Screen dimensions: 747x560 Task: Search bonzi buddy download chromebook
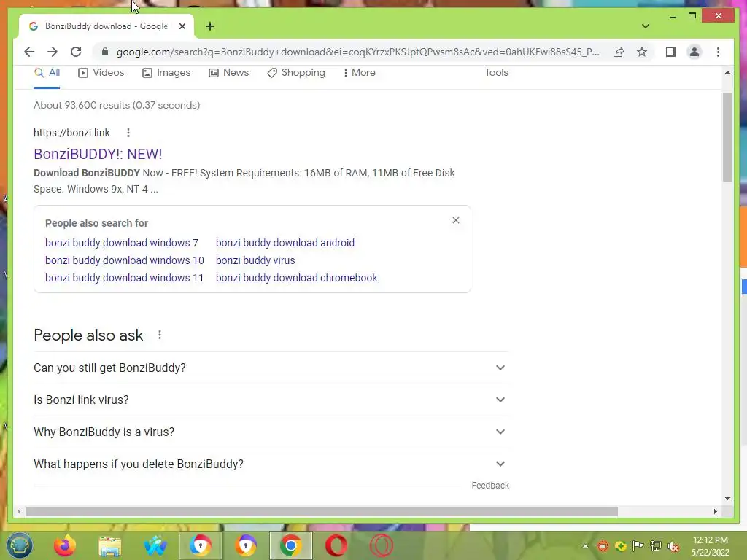pyautogui.click(x=296, y=278)
